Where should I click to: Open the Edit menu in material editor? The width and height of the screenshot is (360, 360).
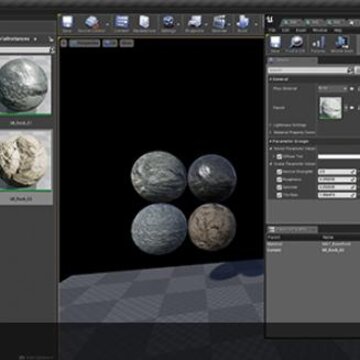click(286, 30)
